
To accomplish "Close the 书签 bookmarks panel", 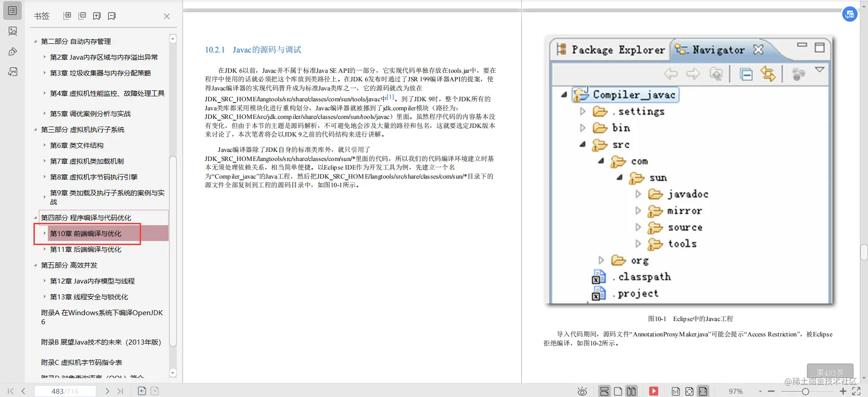I will 167,16.
